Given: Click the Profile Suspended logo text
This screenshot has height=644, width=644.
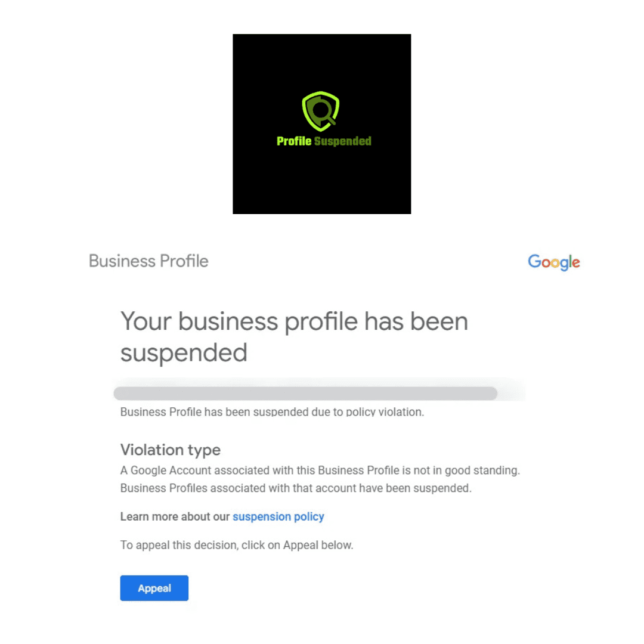Looking at the screenshot, I should click(322, 141).
